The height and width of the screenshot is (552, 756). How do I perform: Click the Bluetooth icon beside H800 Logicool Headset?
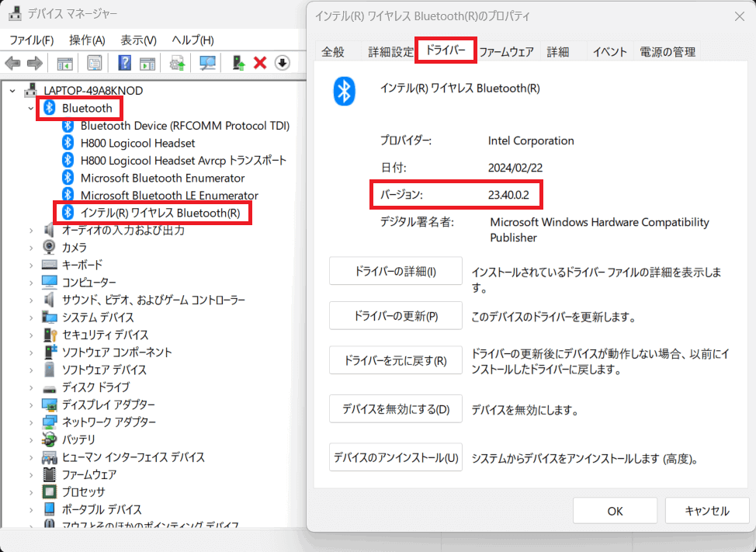coord(68,143)
